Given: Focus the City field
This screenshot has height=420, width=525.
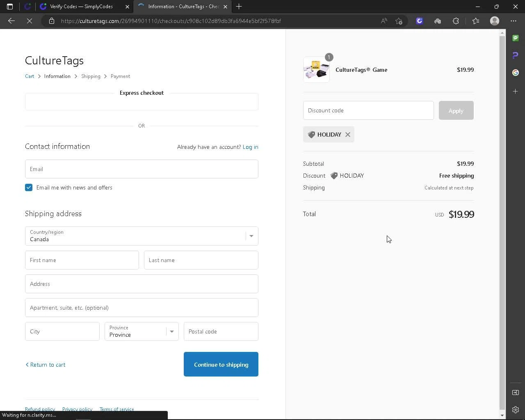Looking at the screenshot, I should 62,331.
